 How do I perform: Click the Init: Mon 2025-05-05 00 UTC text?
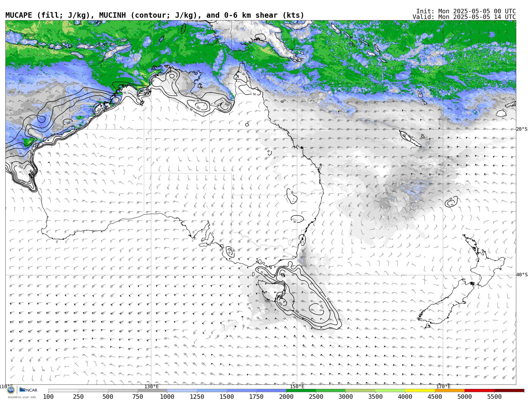466,11
